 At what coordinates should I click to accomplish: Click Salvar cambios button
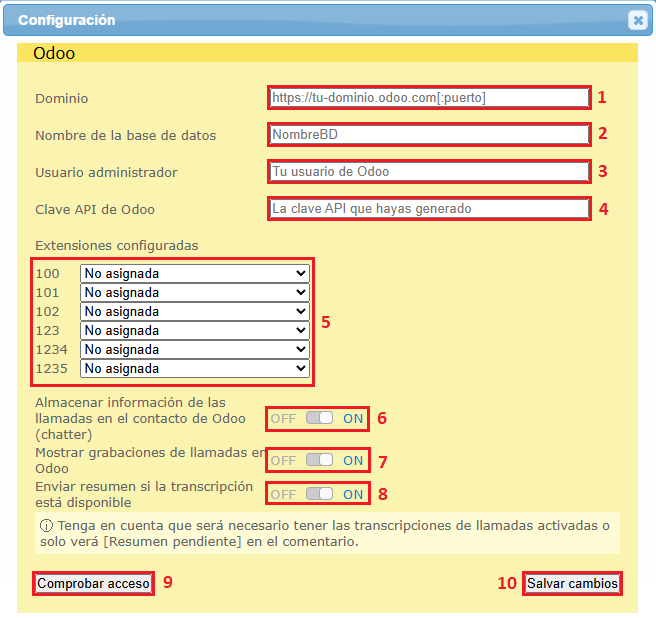click(572, 583)
